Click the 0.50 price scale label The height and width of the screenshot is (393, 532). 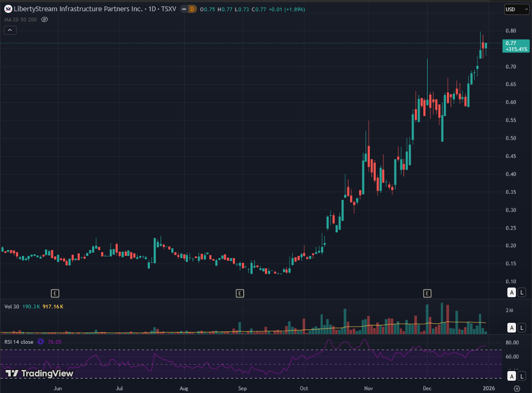[511, 138]
